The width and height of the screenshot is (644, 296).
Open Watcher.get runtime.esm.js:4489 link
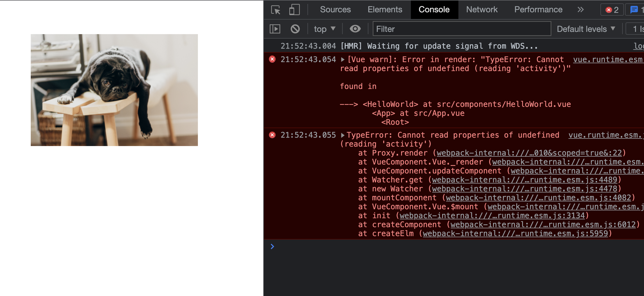(x=525, y=180)
